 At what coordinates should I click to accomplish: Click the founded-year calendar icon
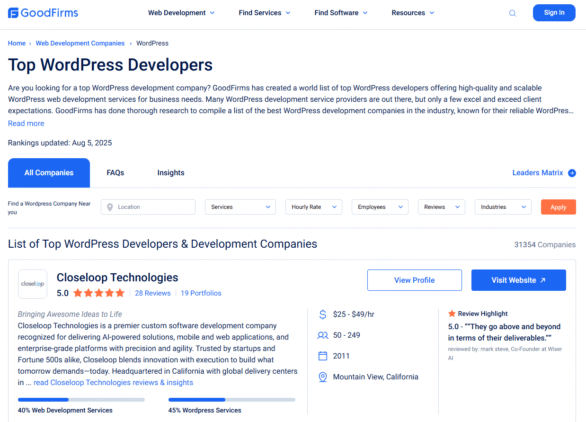pos(323,356)
